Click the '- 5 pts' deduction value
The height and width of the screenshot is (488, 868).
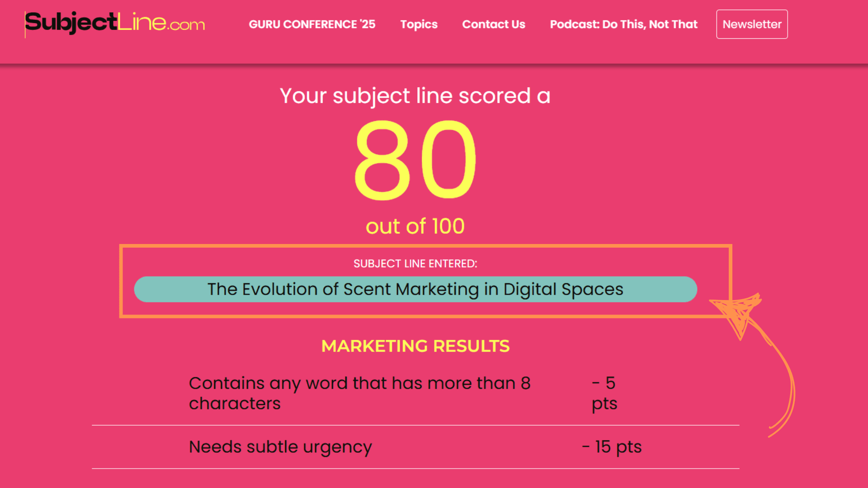pyautogui.click(x=604, y=393)
